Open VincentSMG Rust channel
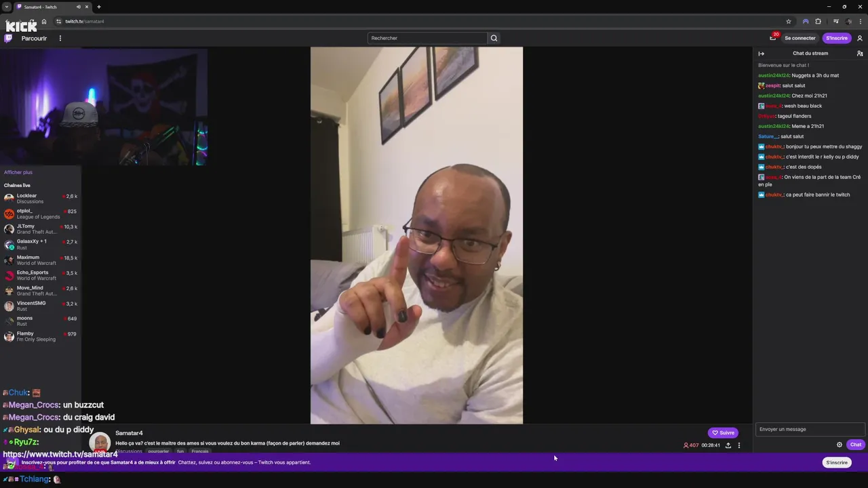Viewport: 868px width, 488px height. (41, 306)
